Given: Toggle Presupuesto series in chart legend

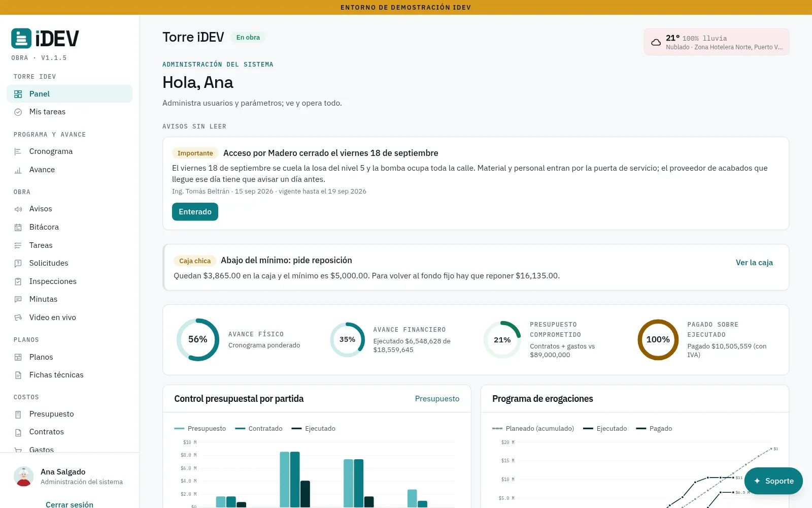Looking at the screenshot, I should click(200, 429).
